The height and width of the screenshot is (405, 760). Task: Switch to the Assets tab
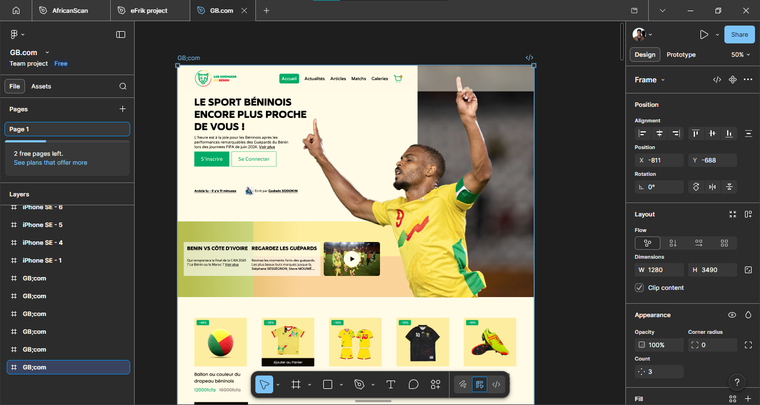point(41,86)
